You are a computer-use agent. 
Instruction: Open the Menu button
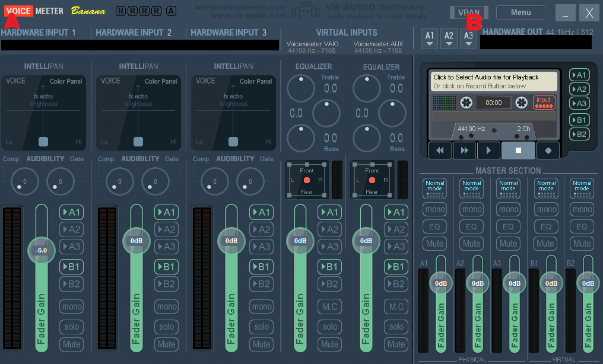pyautogui.click(x=521, y=12)
